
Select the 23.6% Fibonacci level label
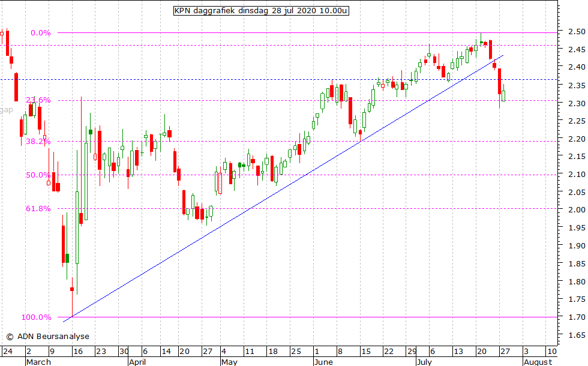(38, 100)
